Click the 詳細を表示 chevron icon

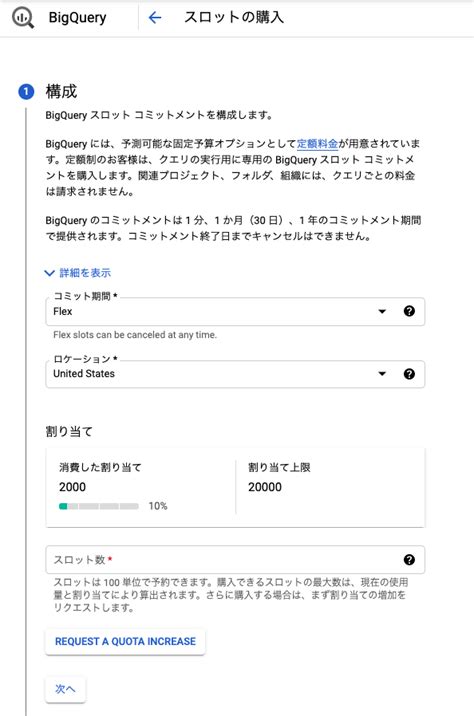click(x=49, y=273)
